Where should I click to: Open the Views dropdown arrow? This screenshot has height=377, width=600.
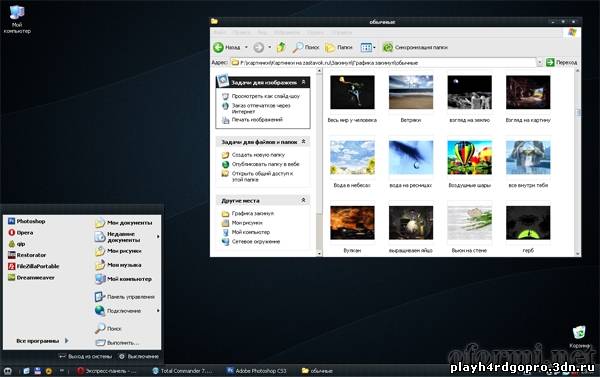[x=374, y=47]
